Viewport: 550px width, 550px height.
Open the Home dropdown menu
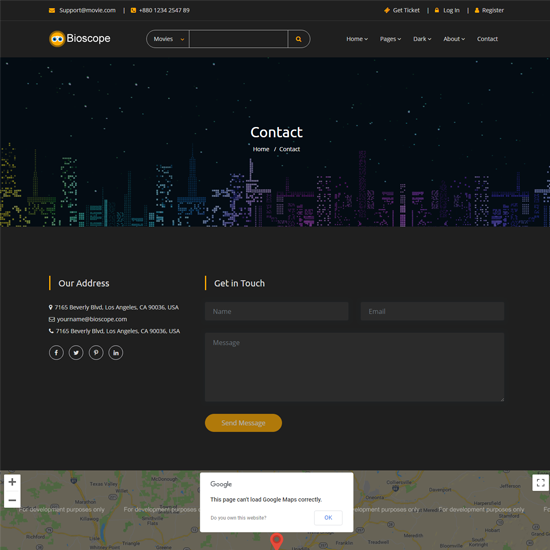[x=357, y=39]
